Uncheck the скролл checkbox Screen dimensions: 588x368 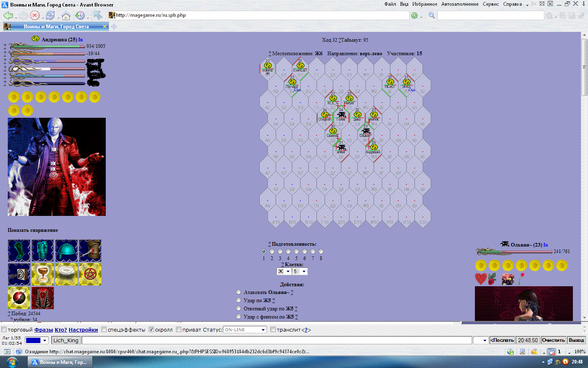pyautogui.click(x=151, y=330)
